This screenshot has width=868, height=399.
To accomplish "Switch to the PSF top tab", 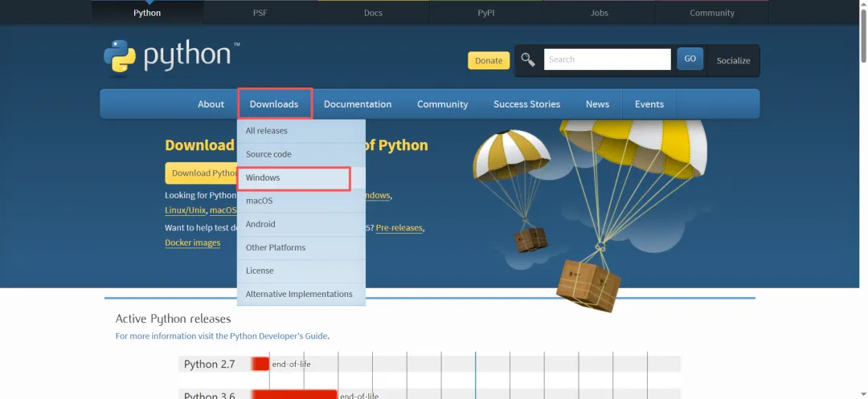I will [260, 13].
